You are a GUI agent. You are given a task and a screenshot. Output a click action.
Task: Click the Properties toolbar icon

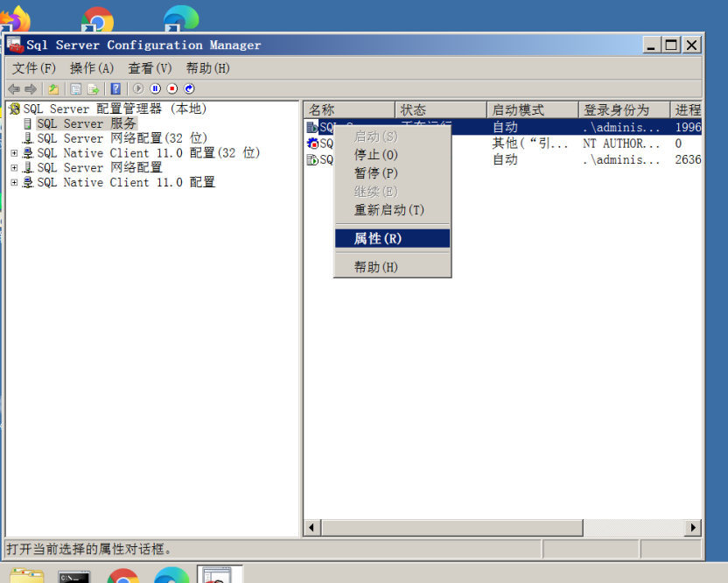coord(76,88)
